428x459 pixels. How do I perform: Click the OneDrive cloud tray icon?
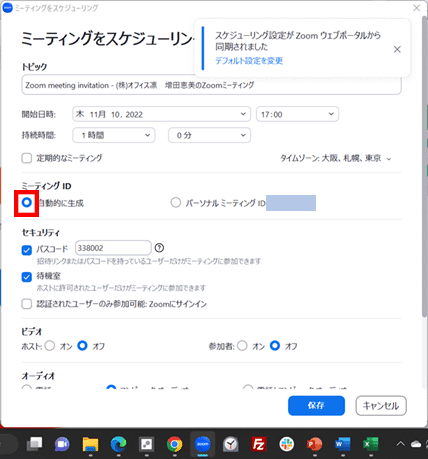pyautogui.click(x=416, y=444)
